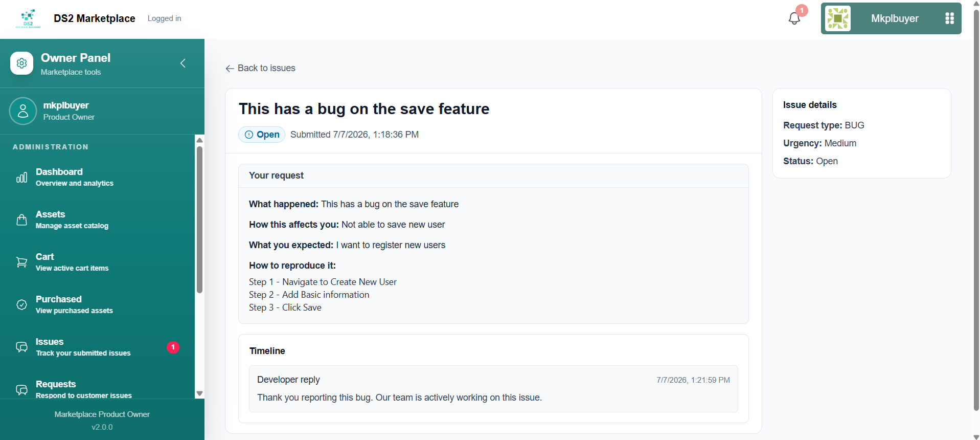Image resolution: width=980 pixels, height=440 pixels.
Task: Click 'What happened' description line
Action: click(x=354, y=204)
